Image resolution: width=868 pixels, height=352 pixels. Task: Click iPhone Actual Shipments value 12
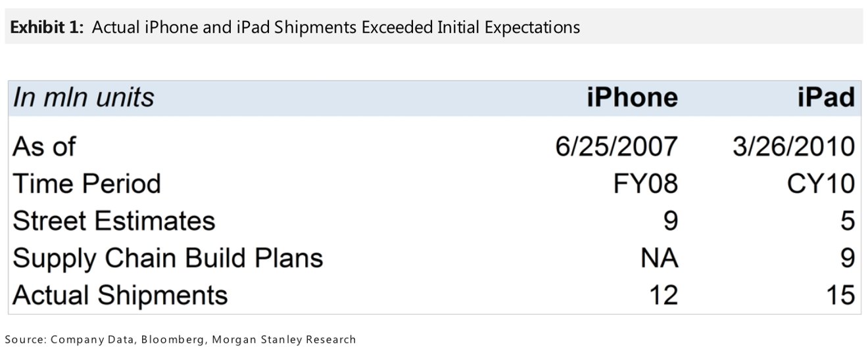tap(662, 296)
